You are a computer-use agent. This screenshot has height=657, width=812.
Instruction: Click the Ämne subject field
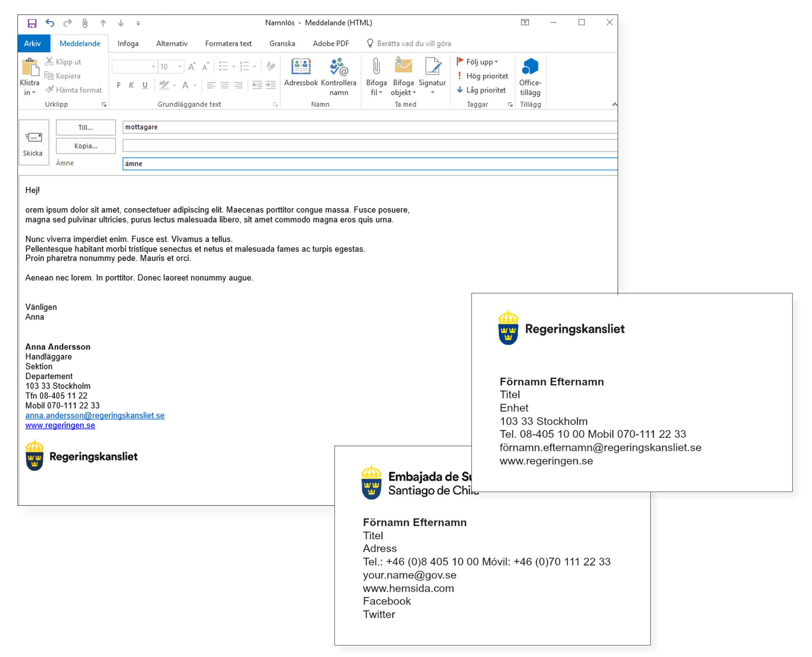tap(370, 164)
